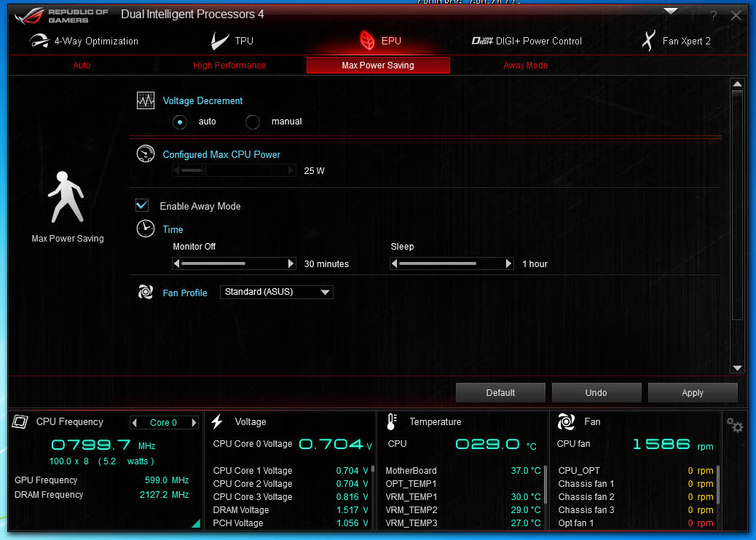Click next core arrow in CPU Frequency
The width and height of the screenshot is (756, 540).
pos(194,423)
